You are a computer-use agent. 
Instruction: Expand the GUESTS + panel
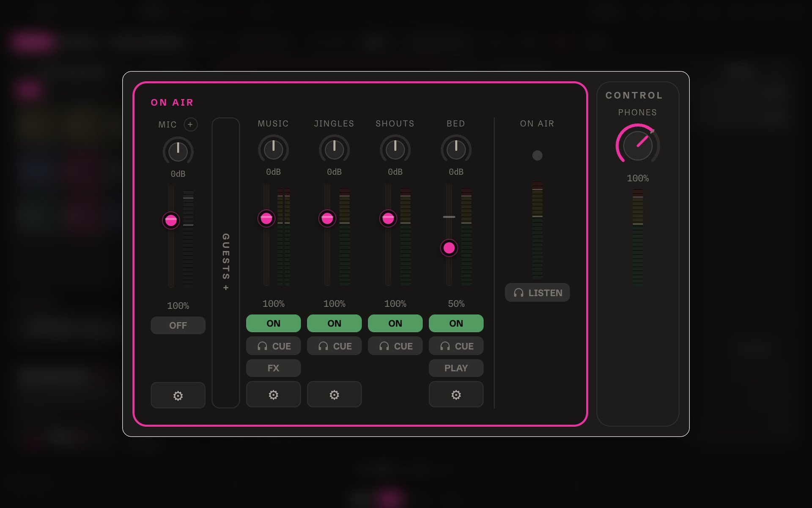(226, 262)
